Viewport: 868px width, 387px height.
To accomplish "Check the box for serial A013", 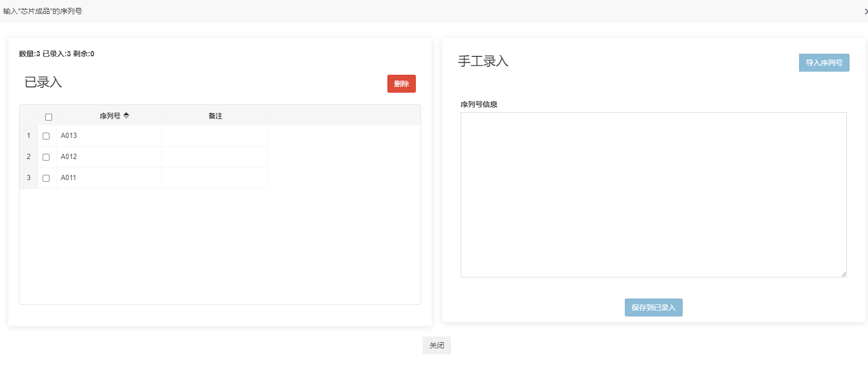I will pyautogui.click(x=46, y=136).
